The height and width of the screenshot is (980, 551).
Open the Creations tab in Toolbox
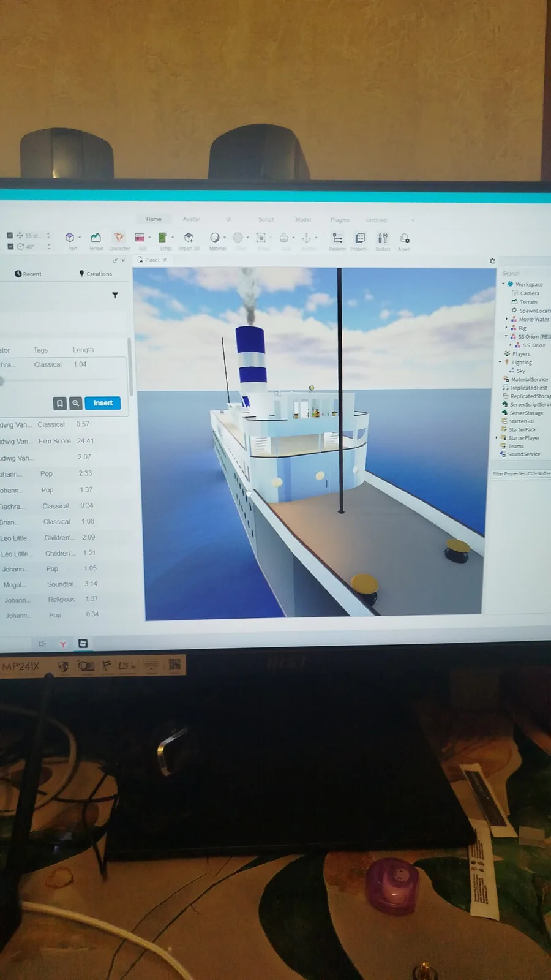[x=96, y=274]
